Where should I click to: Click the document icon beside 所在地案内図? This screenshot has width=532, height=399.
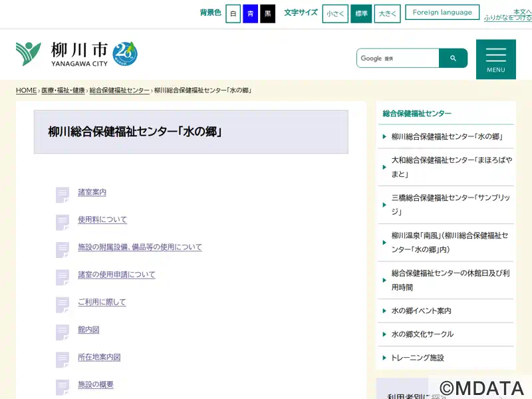pos(63,358)
